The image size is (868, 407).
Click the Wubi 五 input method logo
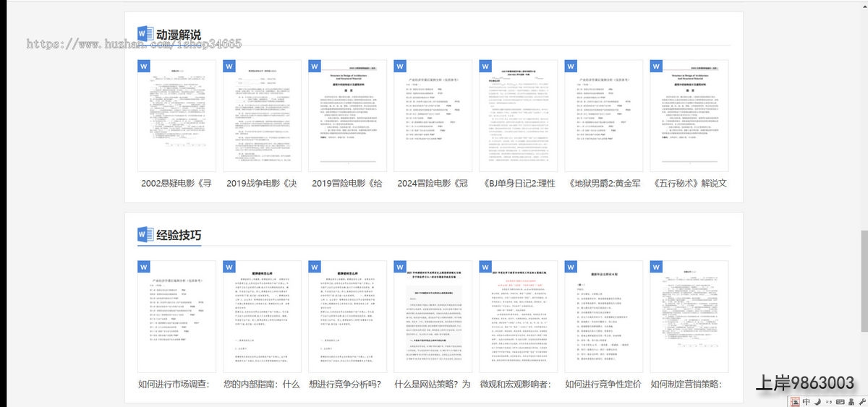click(793, 401)
